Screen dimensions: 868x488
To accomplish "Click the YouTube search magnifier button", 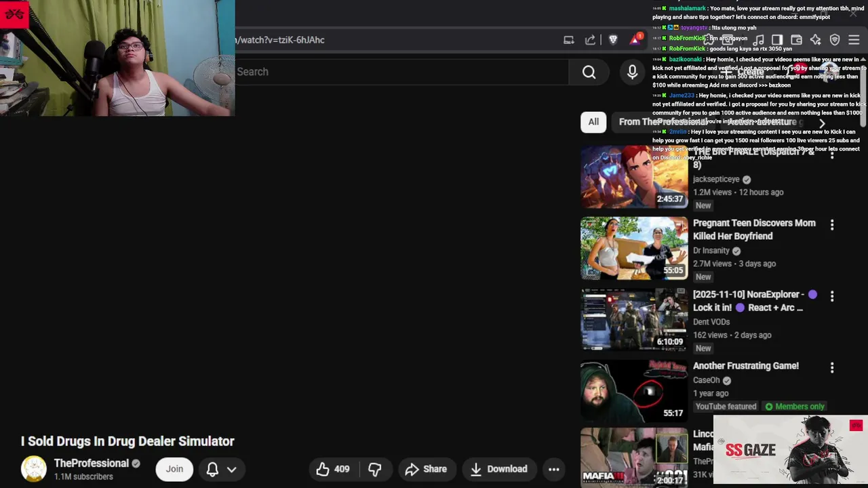I will [589, 72].
